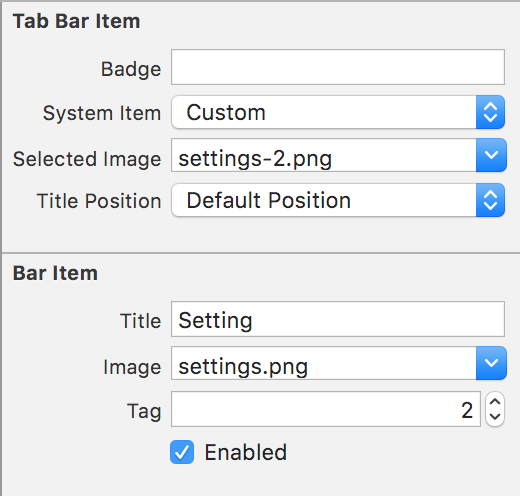Increment the Tag stepper up arrow
Screen dimensions: 520x496
(x=495, y=402)
